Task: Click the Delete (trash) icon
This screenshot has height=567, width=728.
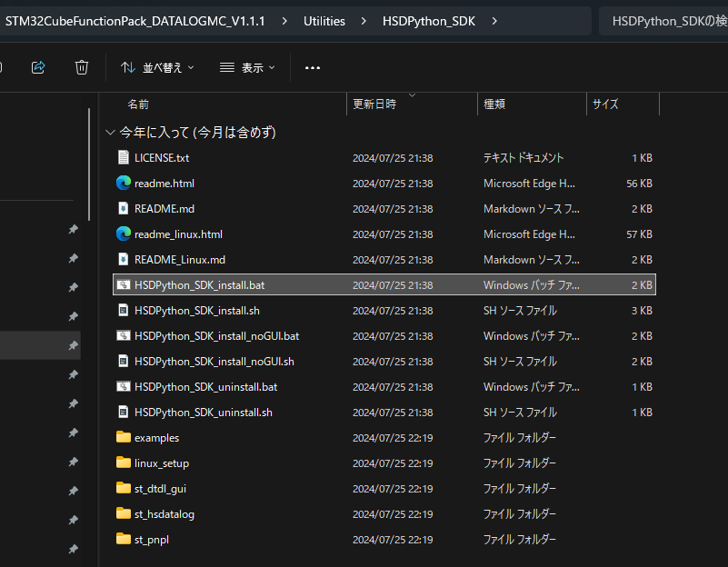Action: (x=81, y=66)
